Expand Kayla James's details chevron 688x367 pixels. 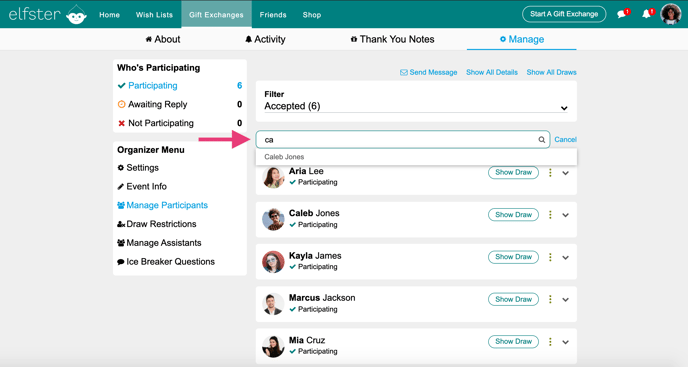566,258
